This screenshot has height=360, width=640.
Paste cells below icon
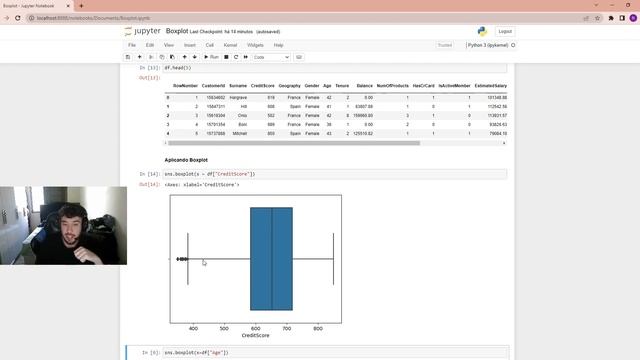point(172,57)
